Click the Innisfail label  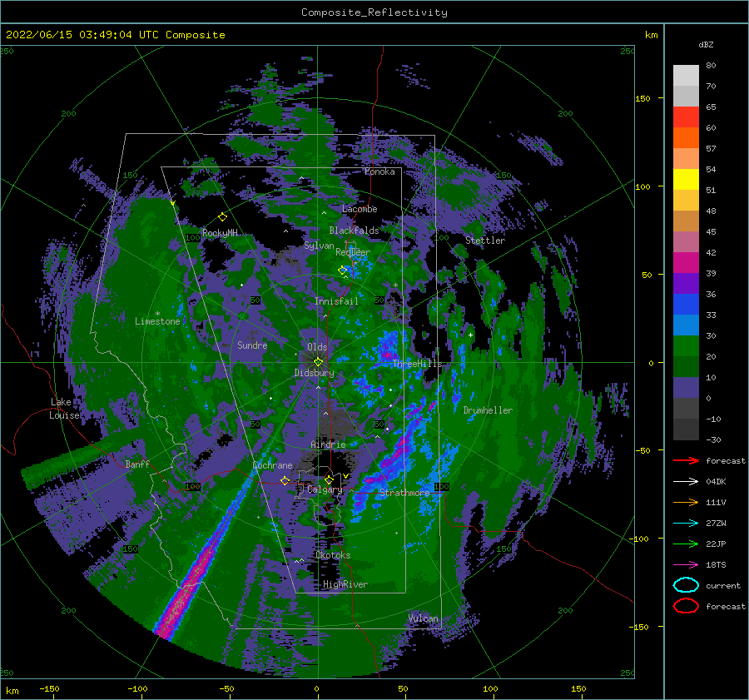[x=336, y=301]
